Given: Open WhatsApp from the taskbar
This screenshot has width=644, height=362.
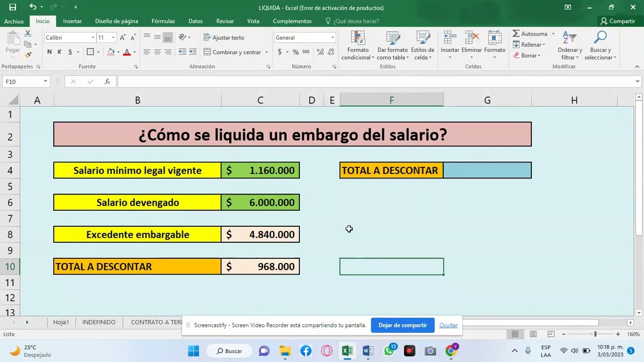Looking at the screenshot, I should click(389, 351).
